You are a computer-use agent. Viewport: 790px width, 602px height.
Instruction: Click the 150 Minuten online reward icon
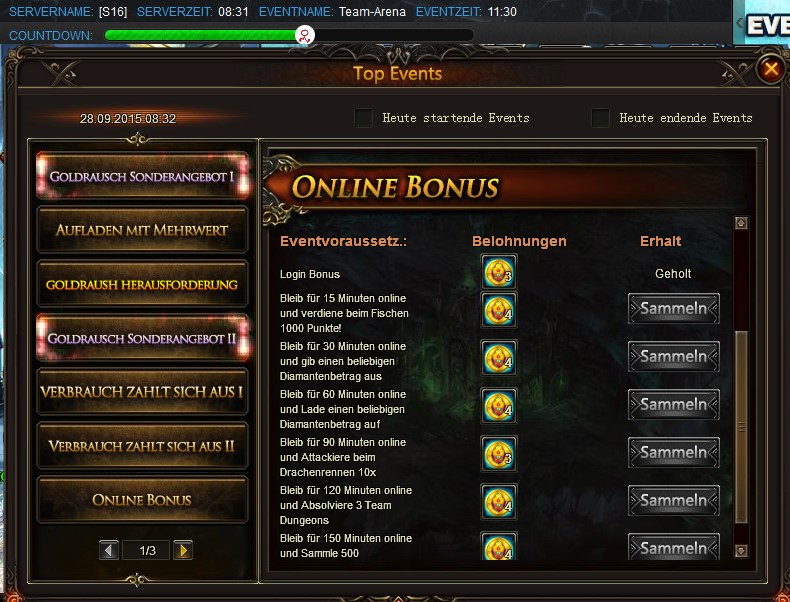click(x=498, y=547)
